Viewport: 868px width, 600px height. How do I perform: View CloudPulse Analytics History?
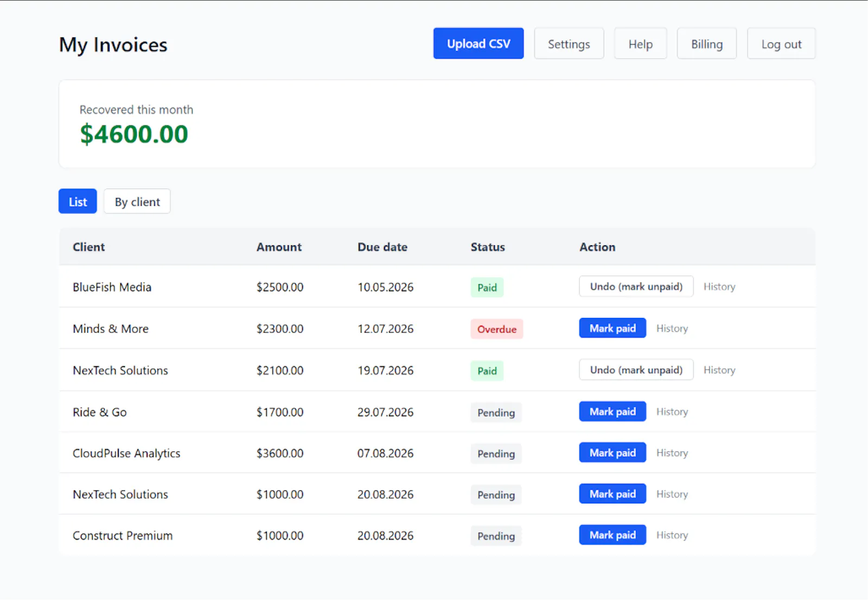[672, 452]
